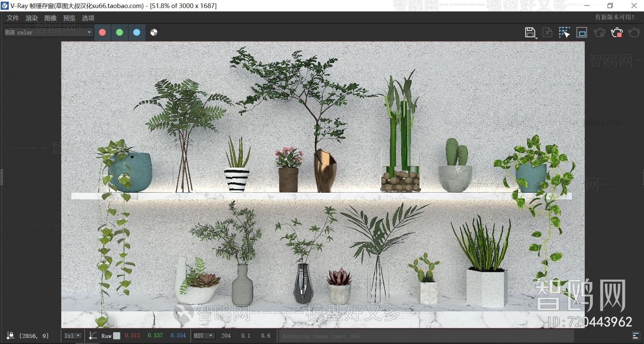Click the blue value 0.554
This screenshot has width=644, height=344.
[178, 336]
